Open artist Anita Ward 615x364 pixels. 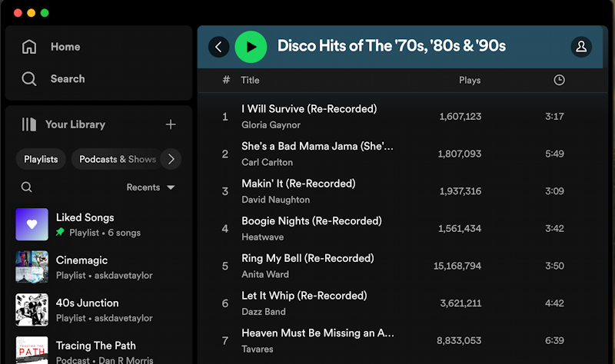pyautogui.click(x=265, y=274)
